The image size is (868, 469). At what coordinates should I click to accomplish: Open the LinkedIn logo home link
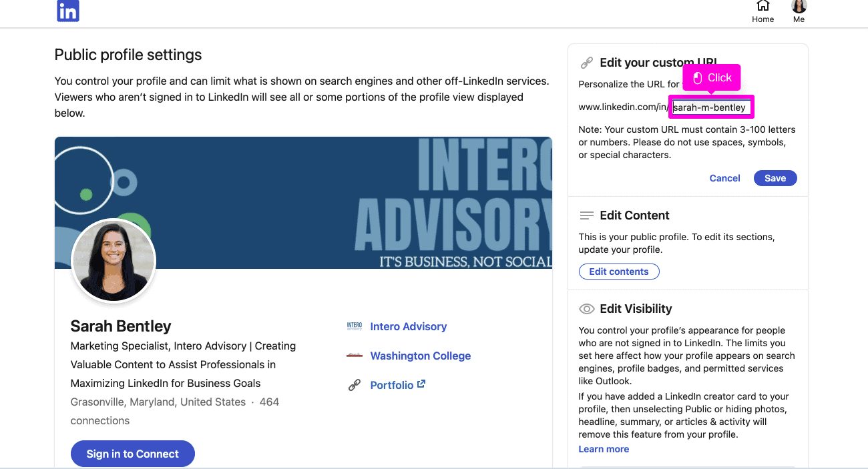pyautogui.click(x=68, y=11)
